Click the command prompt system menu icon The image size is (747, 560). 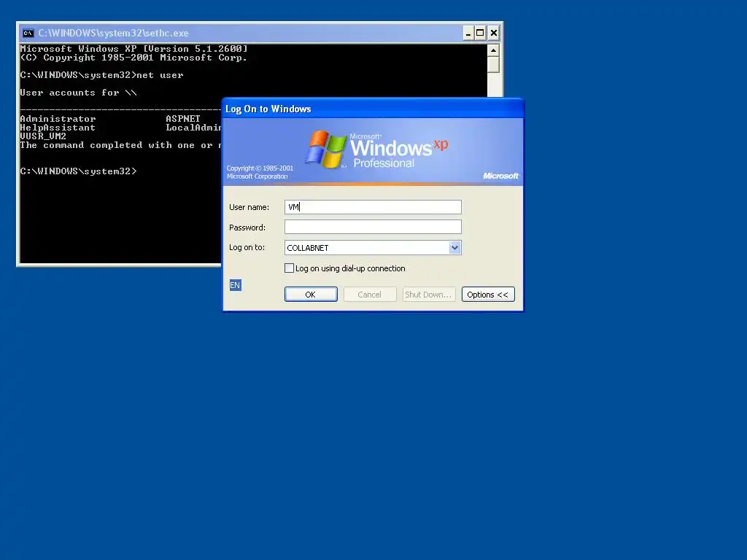(28, 33)
